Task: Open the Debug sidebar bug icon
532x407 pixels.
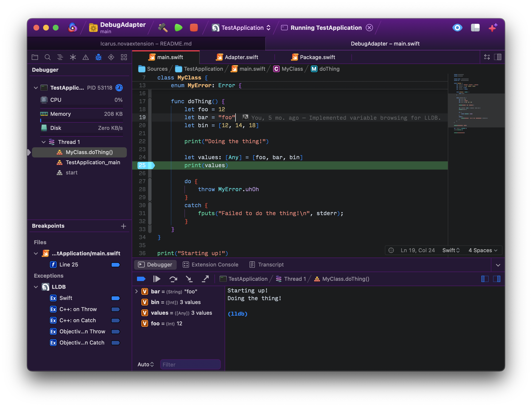Action: (98, 57)
